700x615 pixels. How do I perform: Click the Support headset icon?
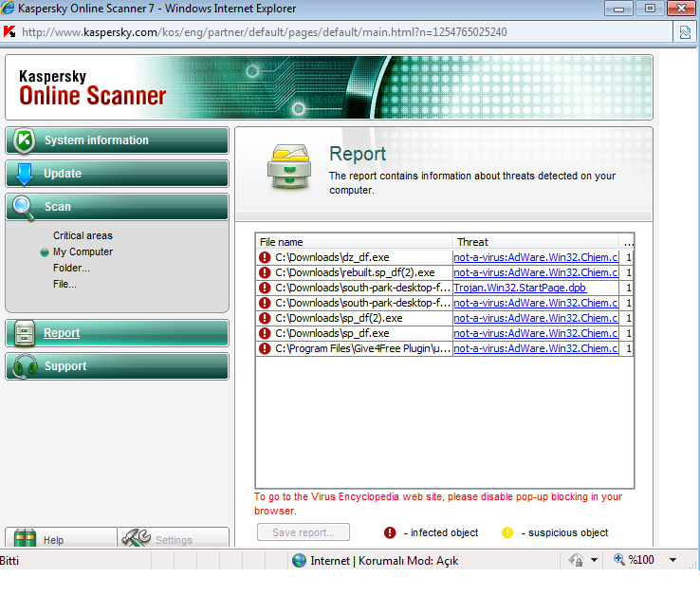coord(24,366)
